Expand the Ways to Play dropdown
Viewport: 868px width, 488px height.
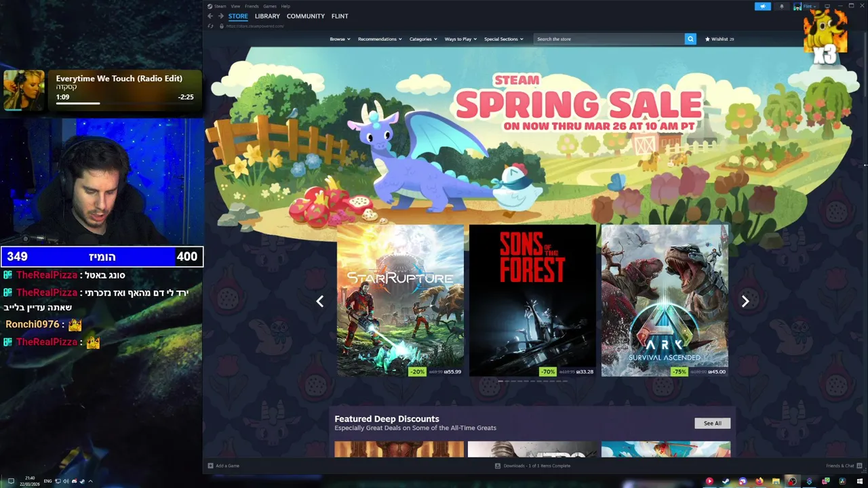[x=460, y=39]
